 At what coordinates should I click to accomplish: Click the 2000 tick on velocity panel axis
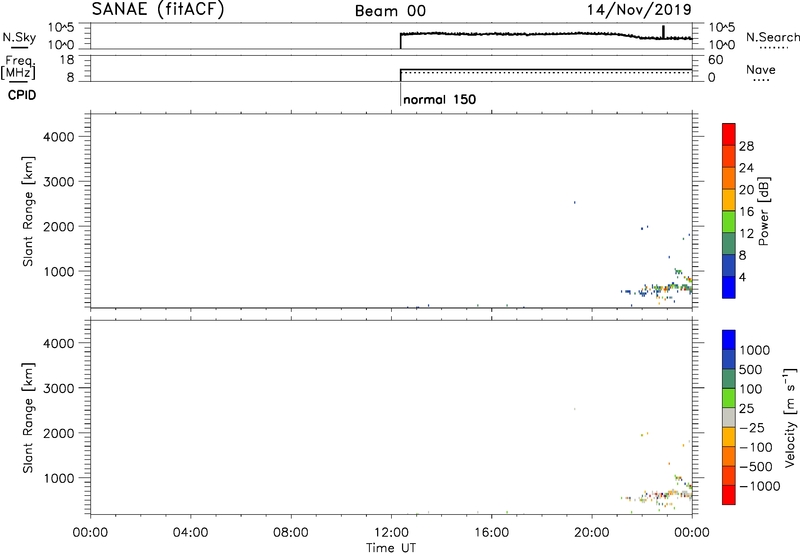click(59, 433)
